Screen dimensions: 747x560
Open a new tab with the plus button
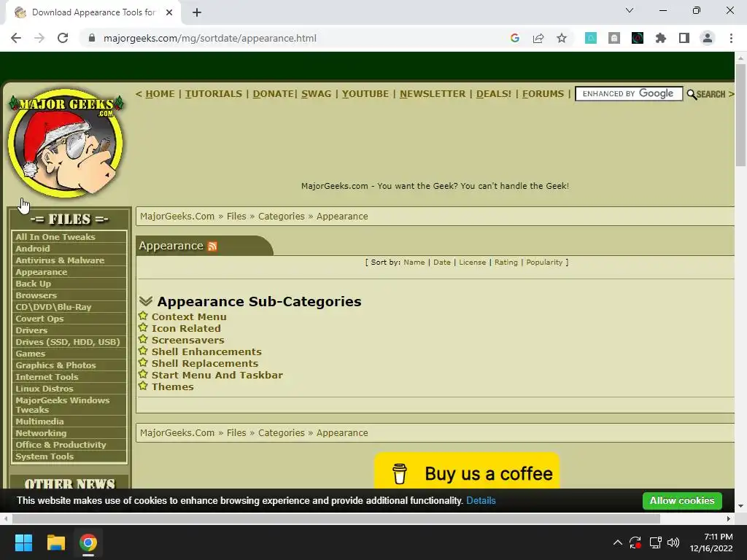click(197, 12)
